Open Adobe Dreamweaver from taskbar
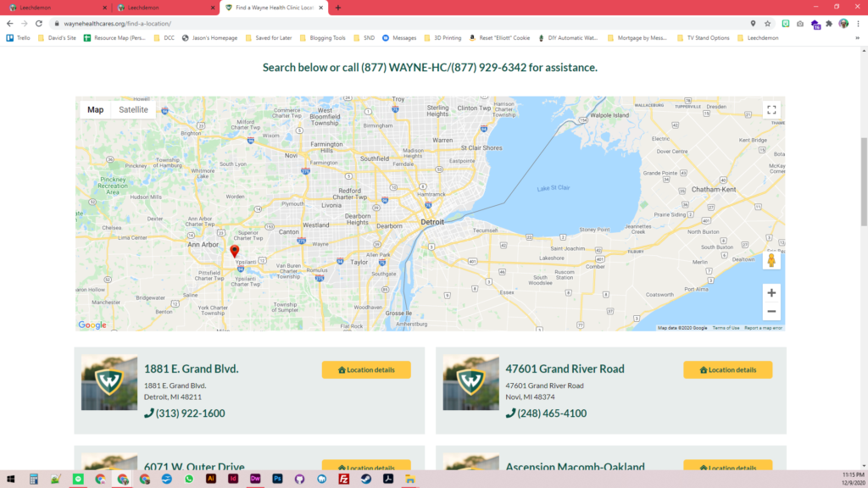 click(x=255, y=480)
